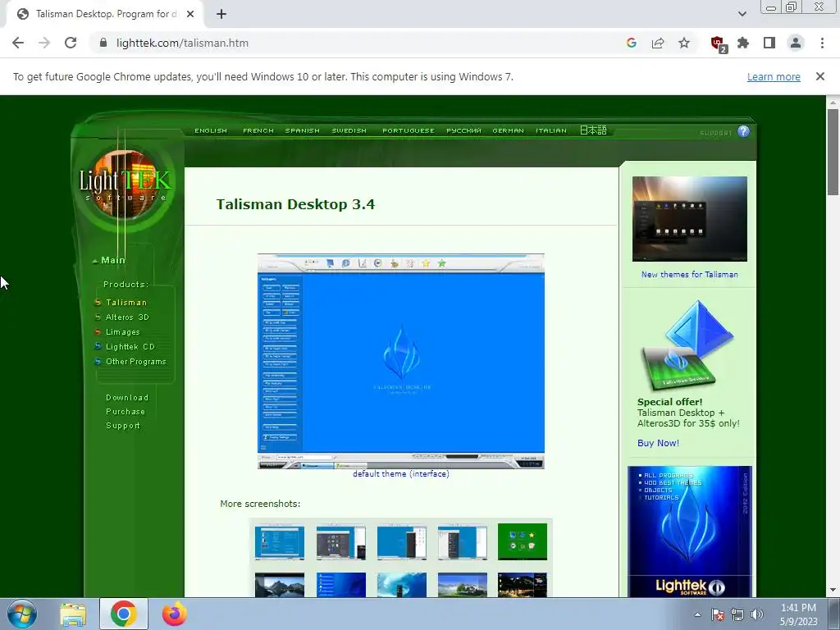This screenshot has height=630, width=840.
Task: Open a new browser tab
Action: [221, 14]
